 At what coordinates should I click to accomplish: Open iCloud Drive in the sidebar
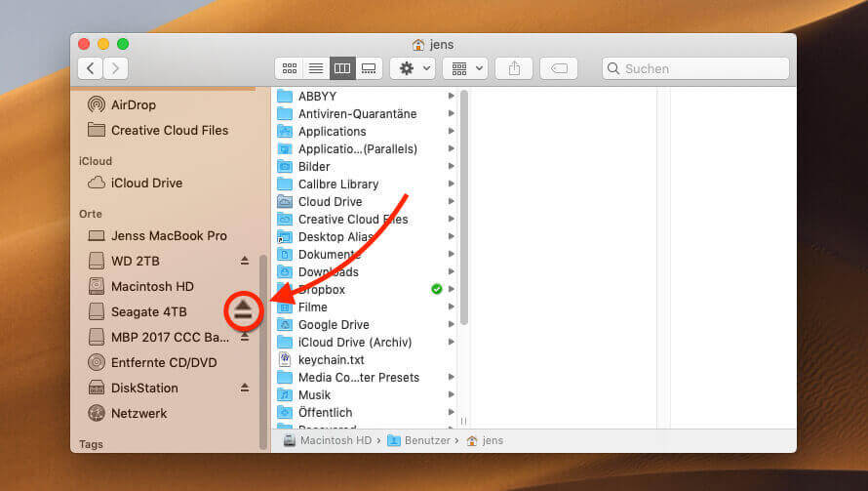coord(146,183)
